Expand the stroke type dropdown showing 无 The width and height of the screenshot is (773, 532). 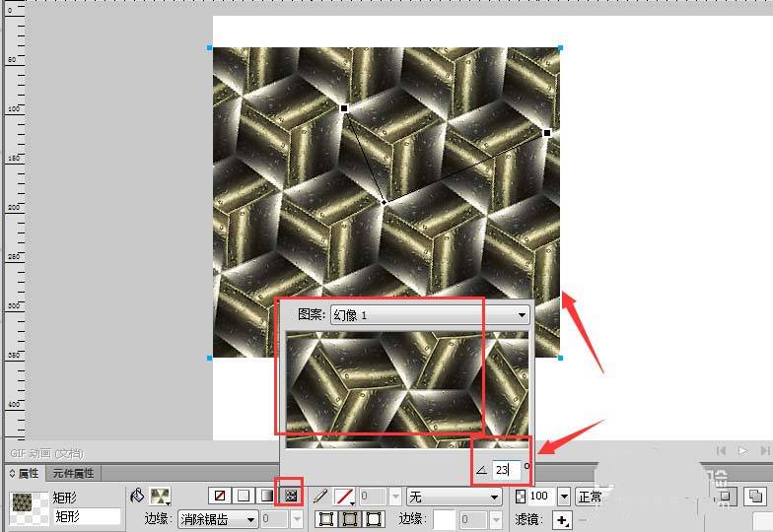[455, 497]
